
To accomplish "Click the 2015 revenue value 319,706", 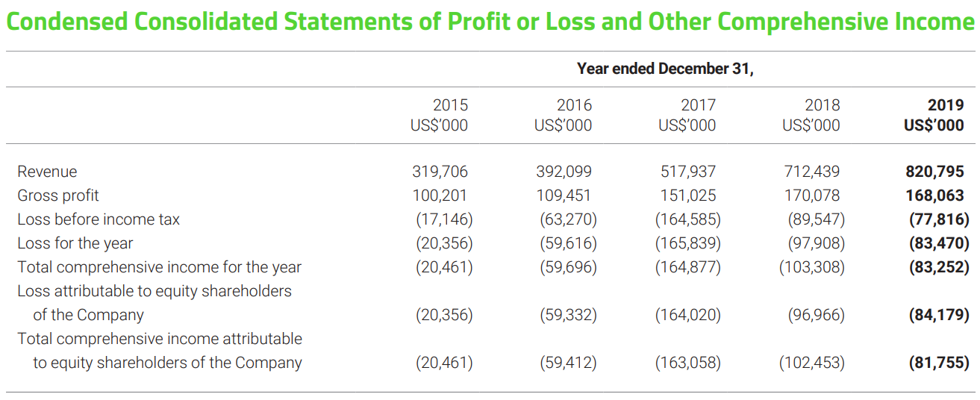I will pos(440,172).
